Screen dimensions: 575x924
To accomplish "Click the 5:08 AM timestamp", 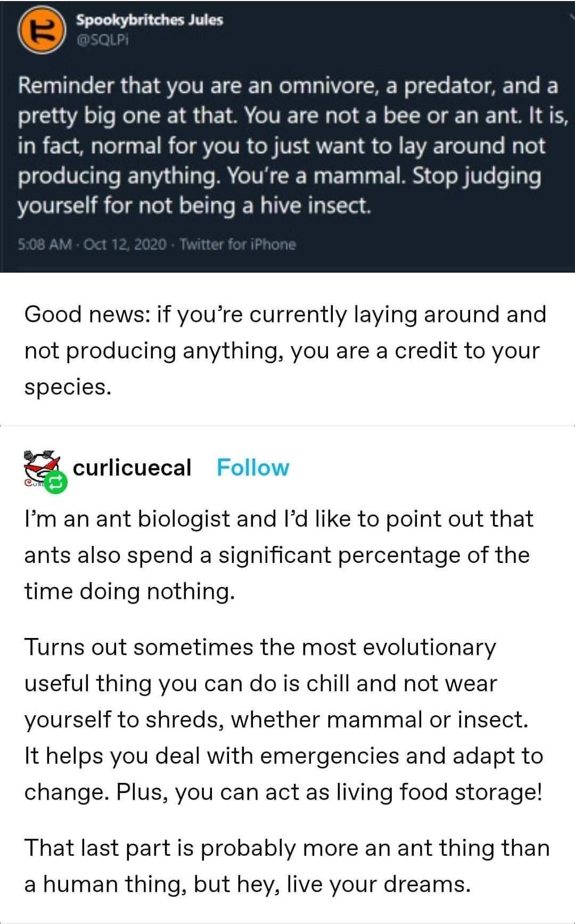I will pyautogui.click(x=45, y=244).
